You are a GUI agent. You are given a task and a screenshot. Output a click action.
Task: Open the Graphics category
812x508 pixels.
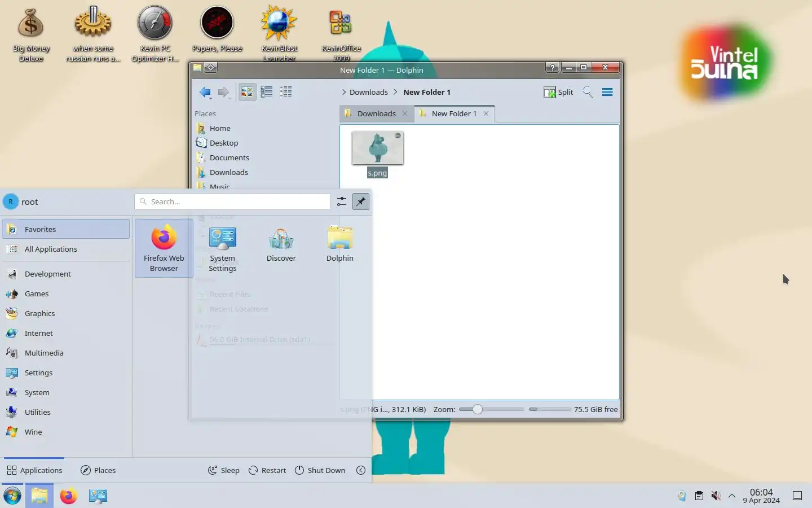[66, 313]
